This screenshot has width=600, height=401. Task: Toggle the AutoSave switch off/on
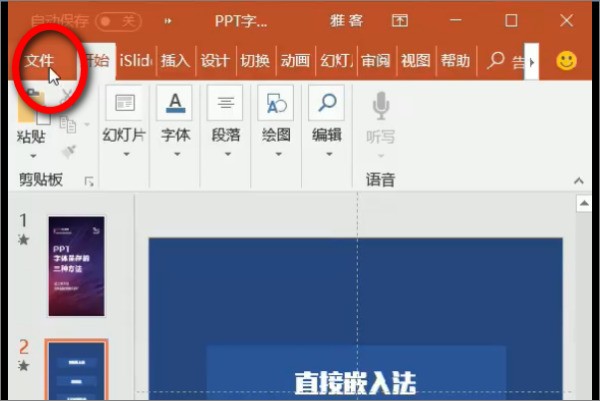click(x=117, y=21)
